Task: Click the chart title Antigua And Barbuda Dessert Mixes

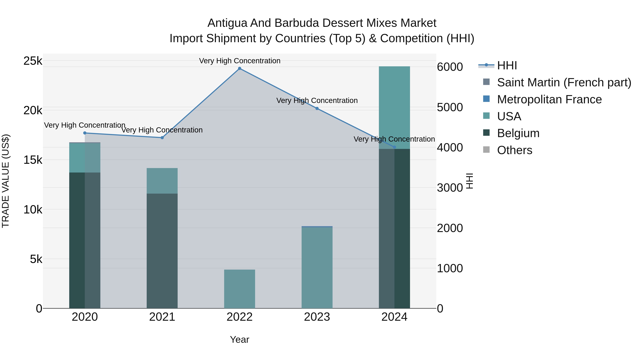Action: click(x=322, y=23)
